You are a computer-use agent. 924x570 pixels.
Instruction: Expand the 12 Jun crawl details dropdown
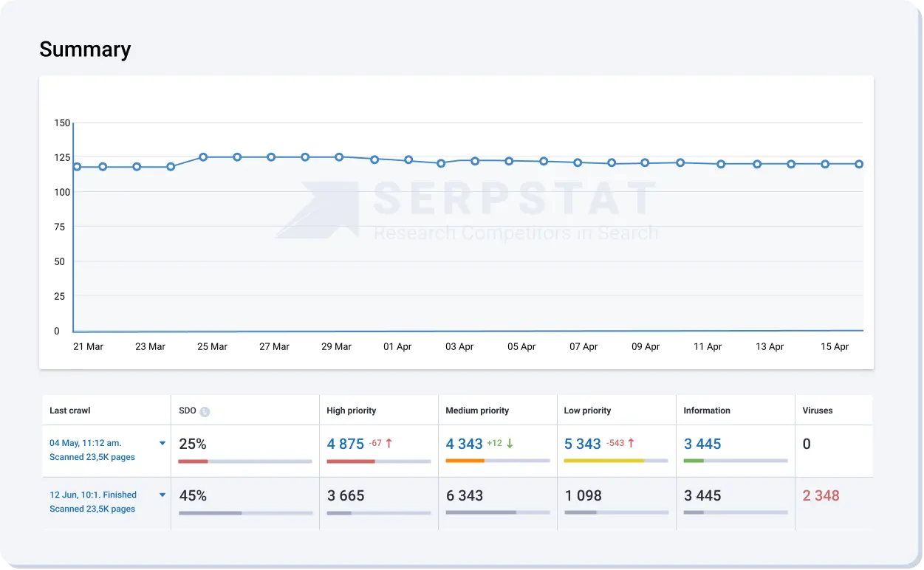click(x=162, y=495)
